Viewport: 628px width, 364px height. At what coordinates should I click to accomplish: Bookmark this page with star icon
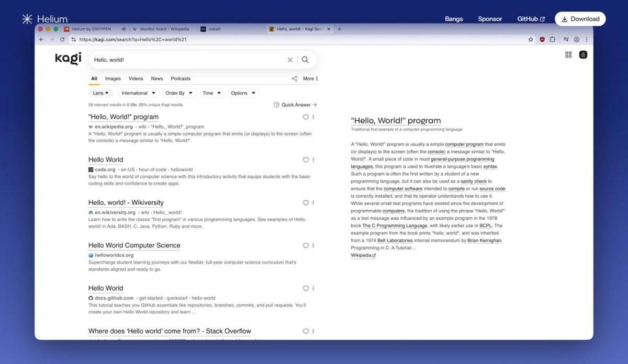tap(531, 39)
